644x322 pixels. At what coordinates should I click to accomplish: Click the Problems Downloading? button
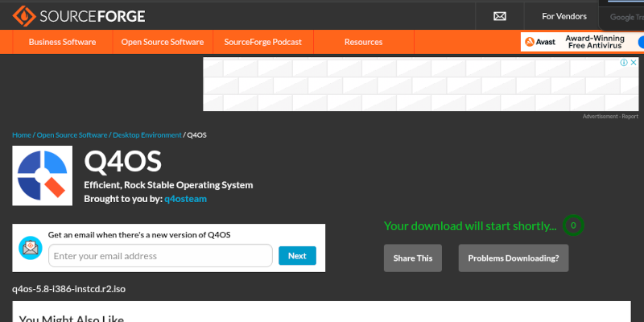pos(514,258)
